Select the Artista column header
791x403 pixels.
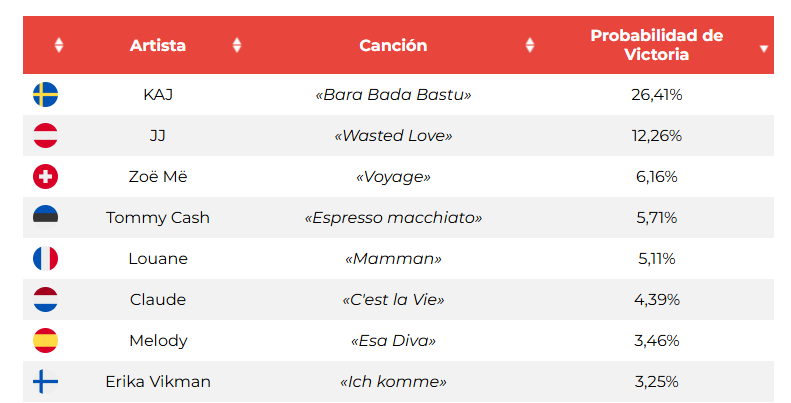point(158,45)
